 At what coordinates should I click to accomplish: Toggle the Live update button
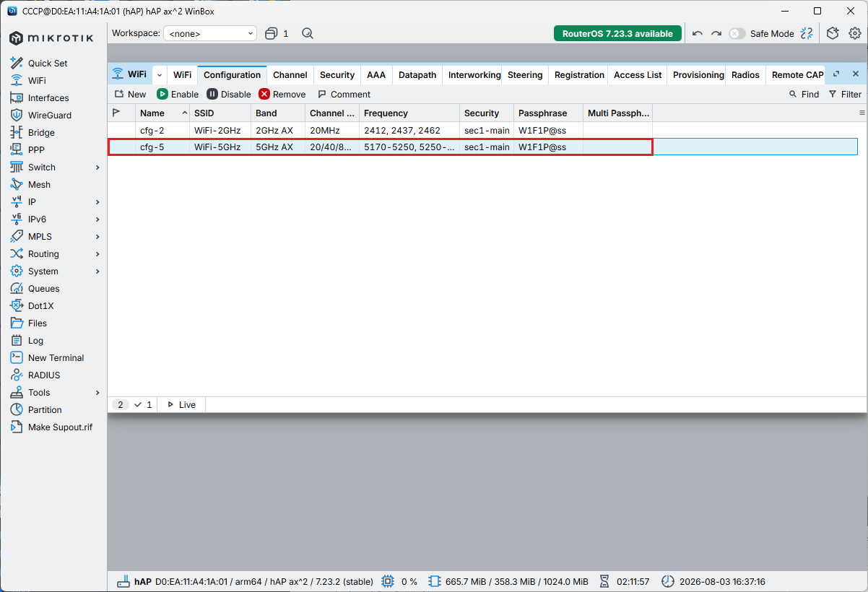(181, 404)
